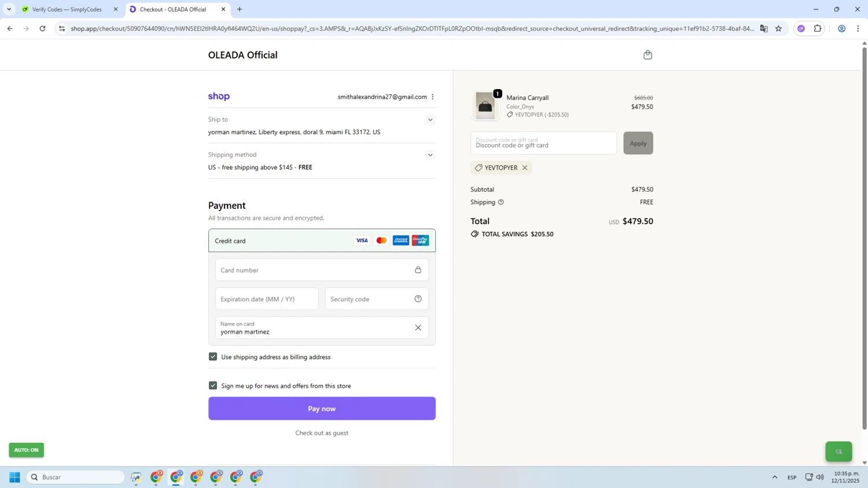Open the taskbar clock and date
Screen dimensions: 868x488
(847, 477)
